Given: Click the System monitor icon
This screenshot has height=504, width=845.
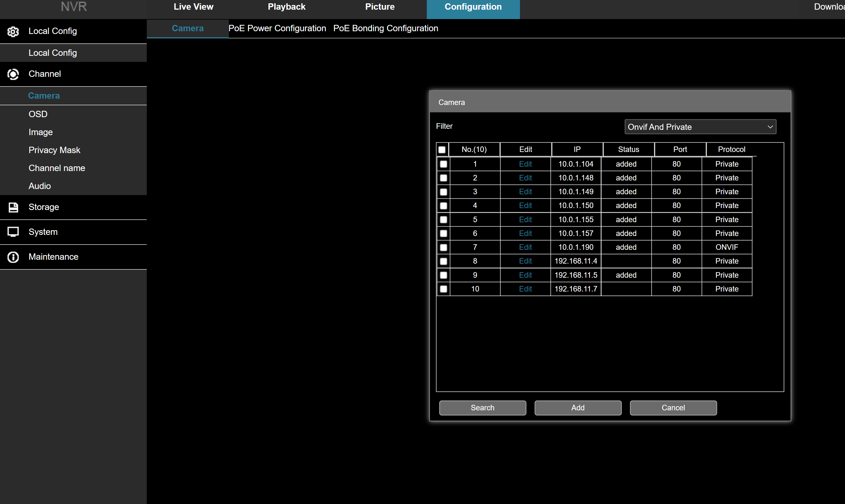Looking at the screenshot, I should [13, 232].
